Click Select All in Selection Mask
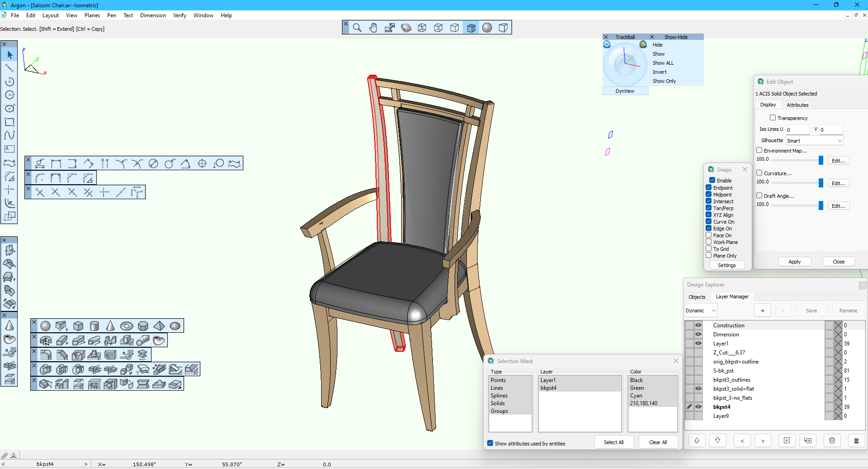The width and height of the screenshot is (868, 469). coord(614,442)
